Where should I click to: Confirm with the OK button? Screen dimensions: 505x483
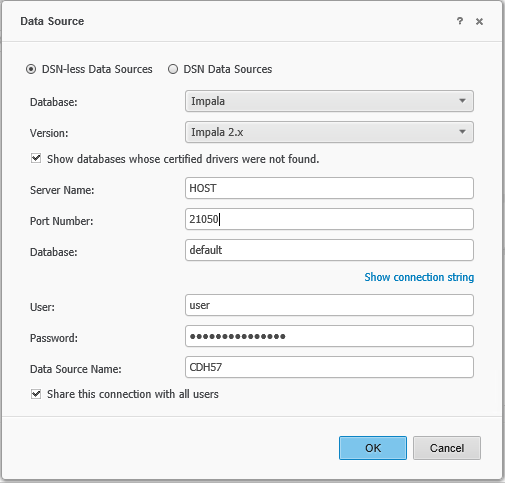pos(373,448)
